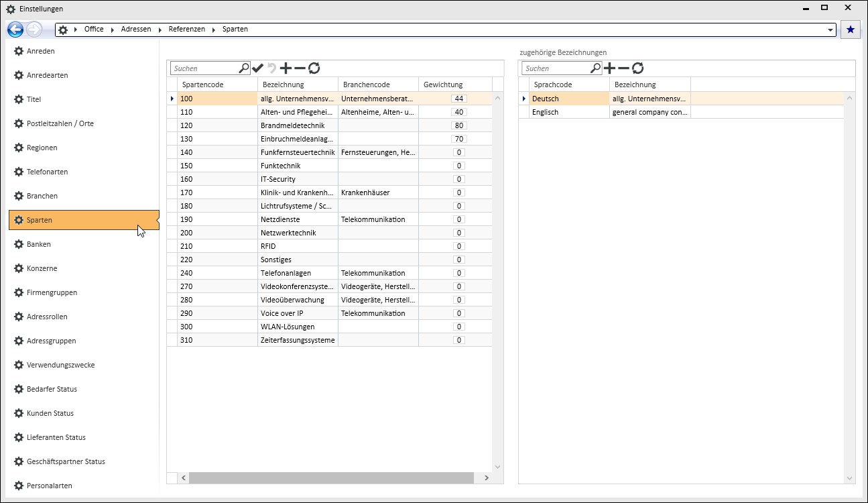Sort the table by Spartencode column

[217, 85]
